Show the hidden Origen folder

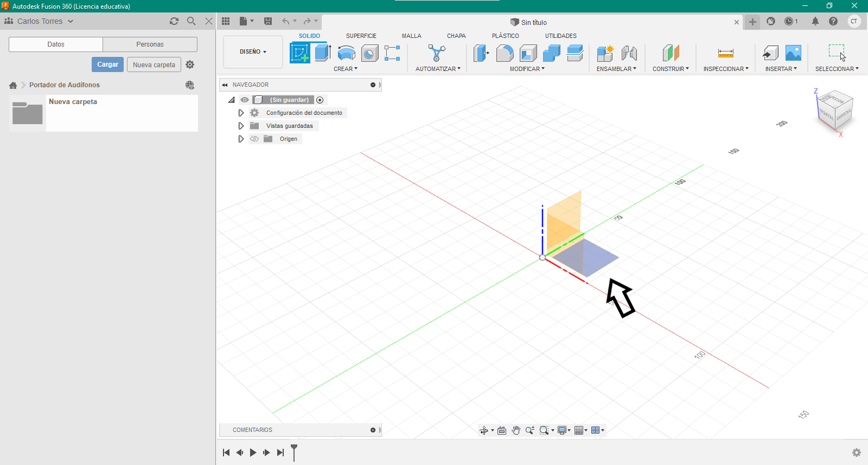[254, 139]
